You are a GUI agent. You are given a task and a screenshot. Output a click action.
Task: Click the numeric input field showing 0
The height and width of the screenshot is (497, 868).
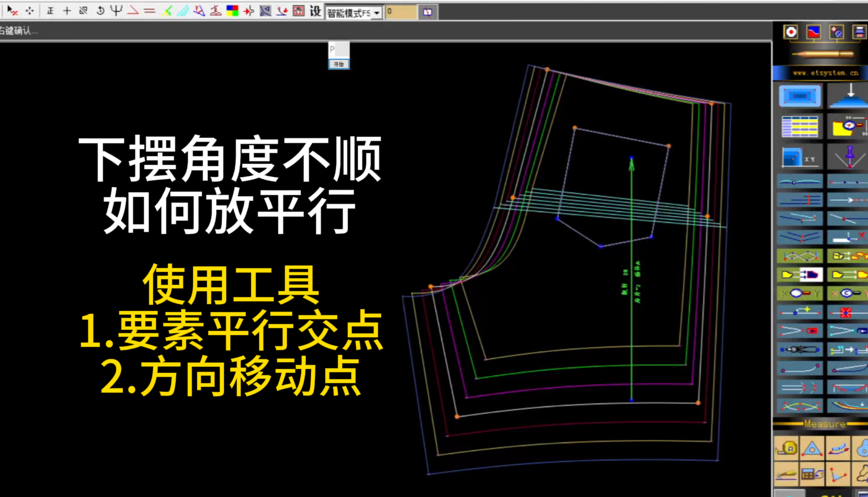pos(401,12)
